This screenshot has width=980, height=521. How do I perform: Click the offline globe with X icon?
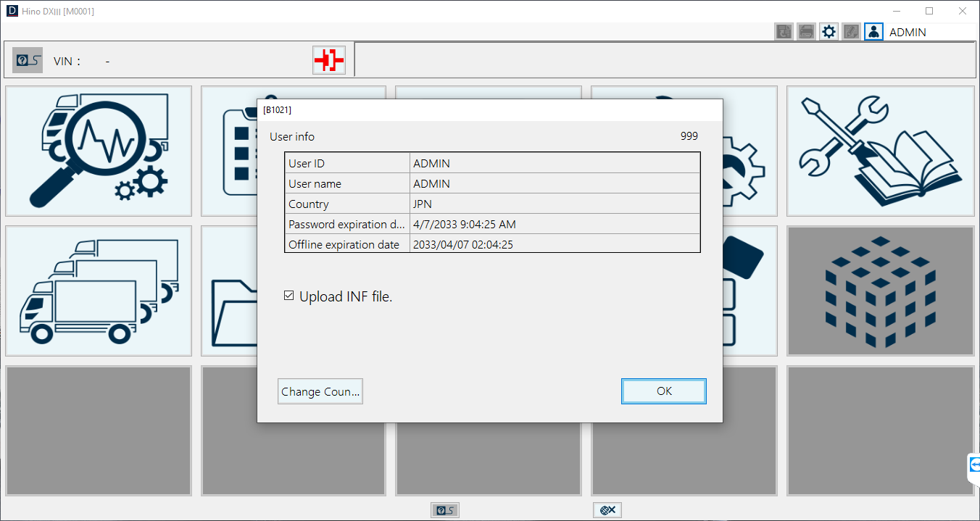(x=607, y=510)
